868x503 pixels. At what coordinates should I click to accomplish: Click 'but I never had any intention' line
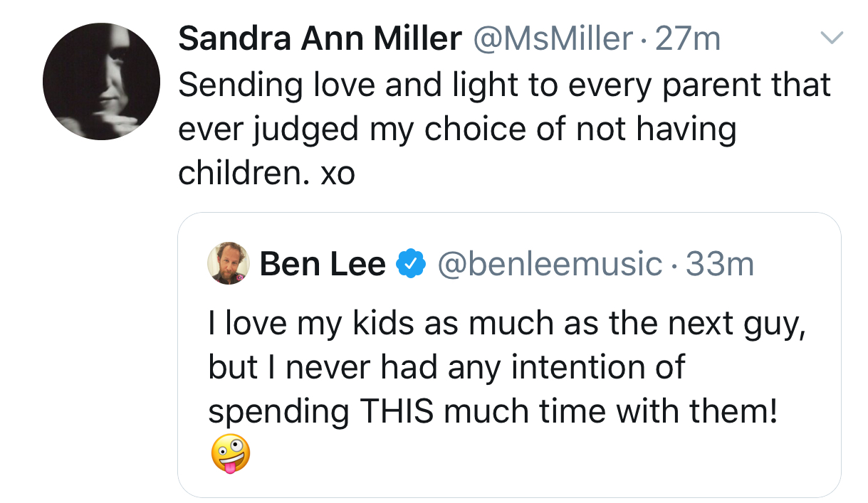click(x=446, y=367)
